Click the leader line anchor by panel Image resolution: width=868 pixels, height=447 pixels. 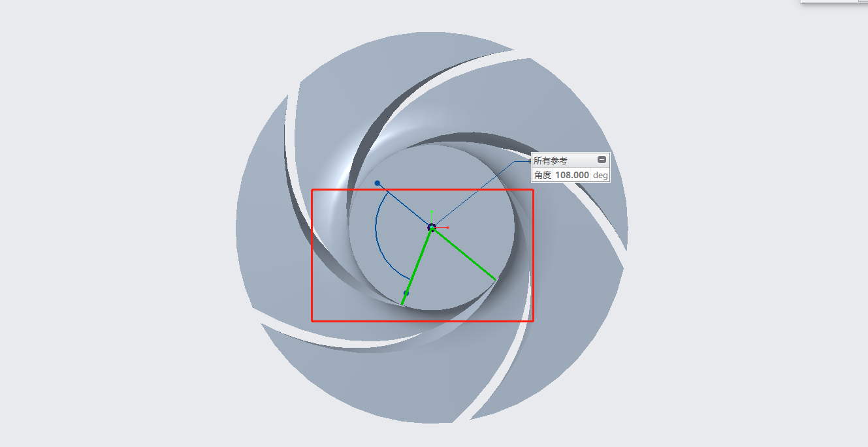click(x=530, y=161)
